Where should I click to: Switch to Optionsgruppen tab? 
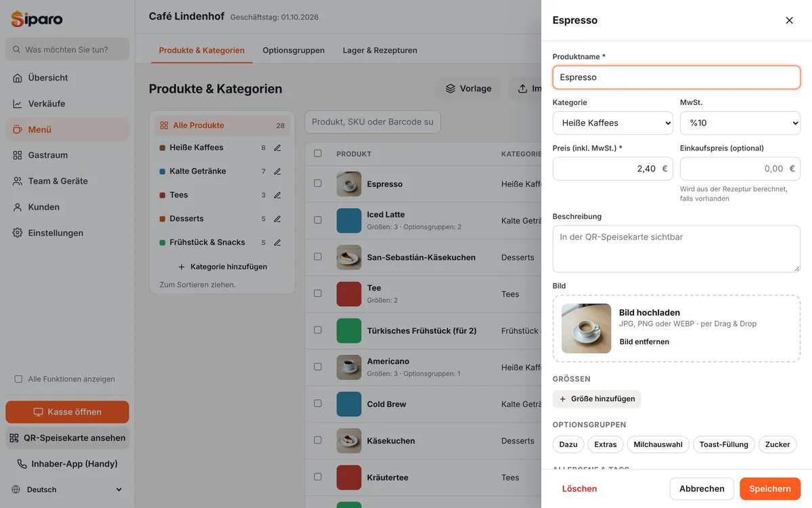(x=294, y=51)
